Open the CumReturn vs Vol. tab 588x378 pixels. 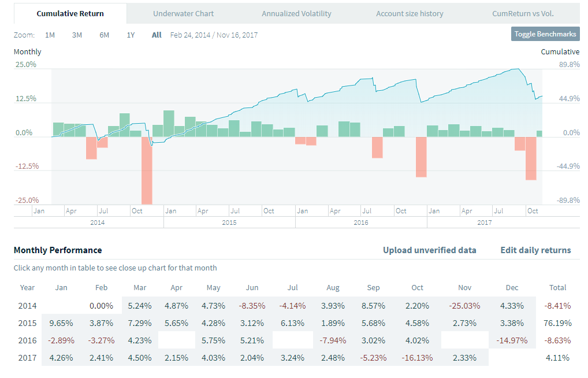point(523,13)
